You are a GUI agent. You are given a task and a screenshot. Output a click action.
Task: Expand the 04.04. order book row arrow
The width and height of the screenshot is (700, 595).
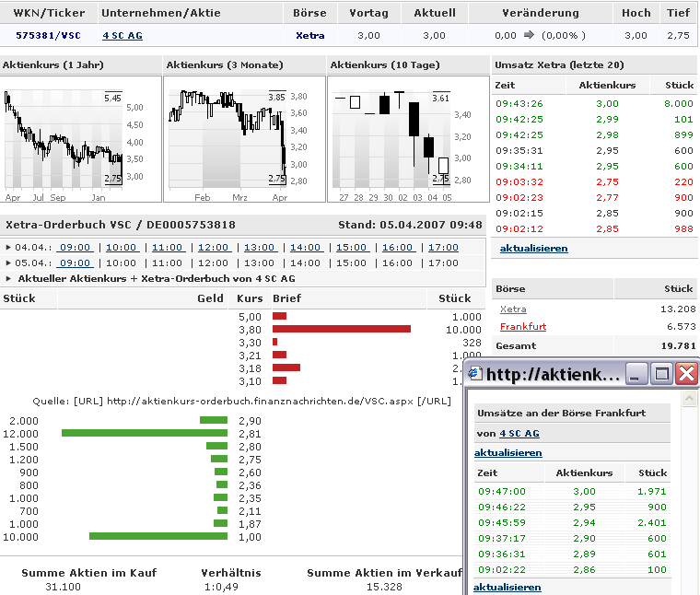click(x=9, y=248)
